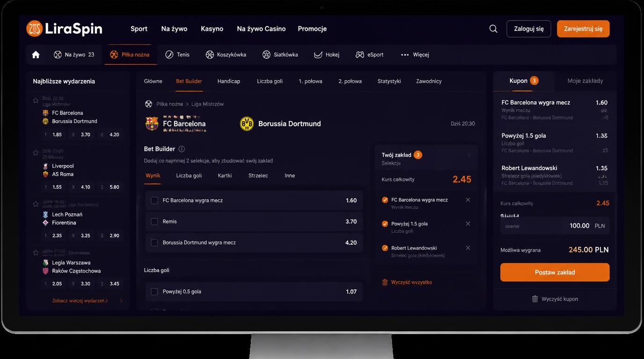Check the Powyżej 0.5 gola box

click(154, 292)
